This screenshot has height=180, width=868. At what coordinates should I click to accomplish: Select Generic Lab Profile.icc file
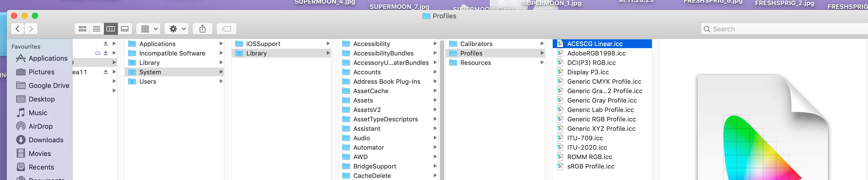[602, 110]
